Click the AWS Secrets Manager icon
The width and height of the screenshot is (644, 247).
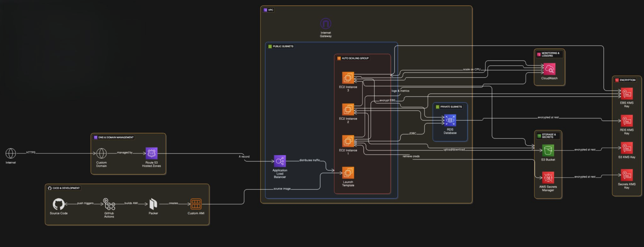[548, 178]
